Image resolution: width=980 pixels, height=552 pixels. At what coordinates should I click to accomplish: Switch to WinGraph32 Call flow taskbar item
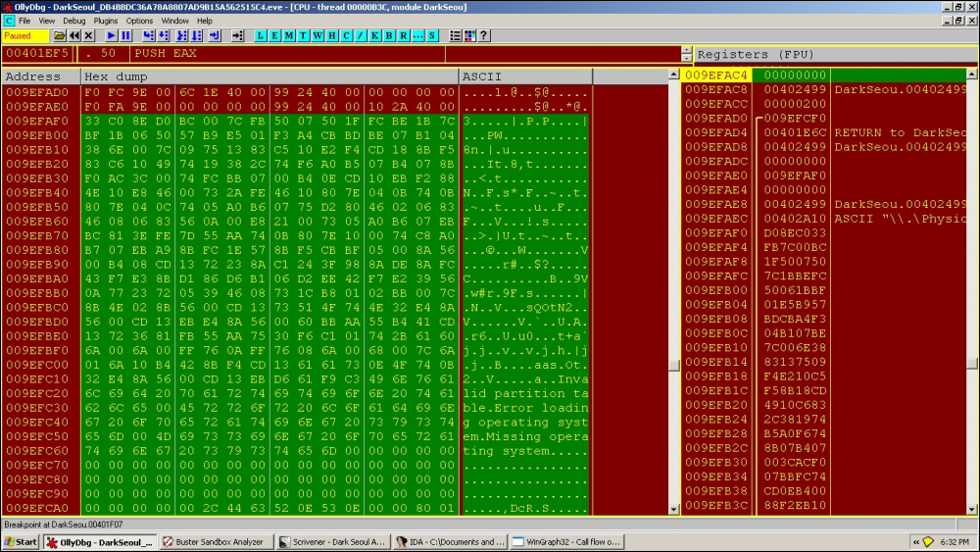click(x=566, y=542)
